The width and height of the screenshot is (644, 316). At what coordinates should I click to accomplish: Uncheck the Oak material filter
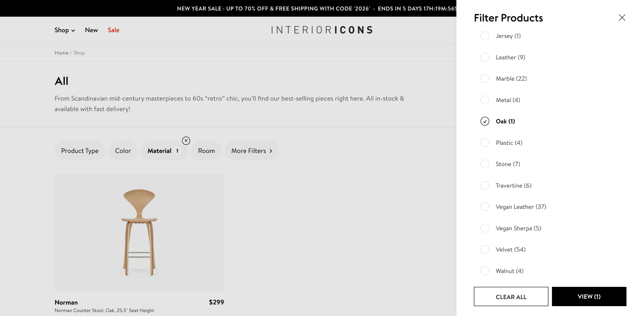tap(485, 121)
